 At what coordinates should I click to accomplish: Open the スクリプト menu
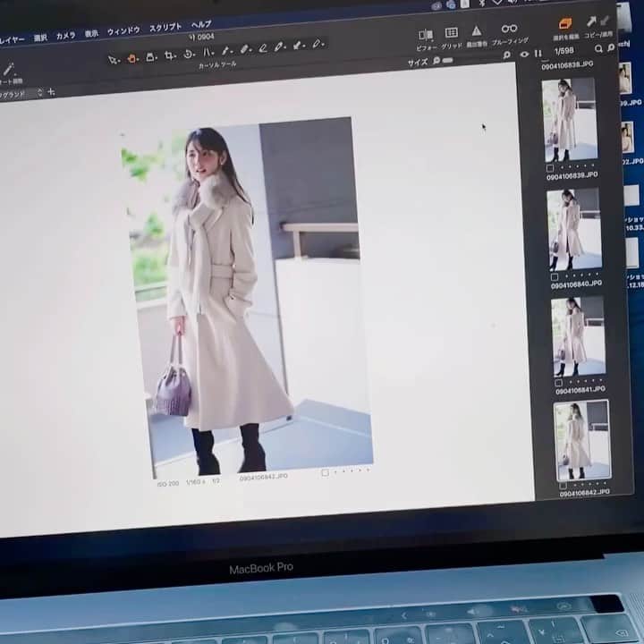click(x=165, y=28)
